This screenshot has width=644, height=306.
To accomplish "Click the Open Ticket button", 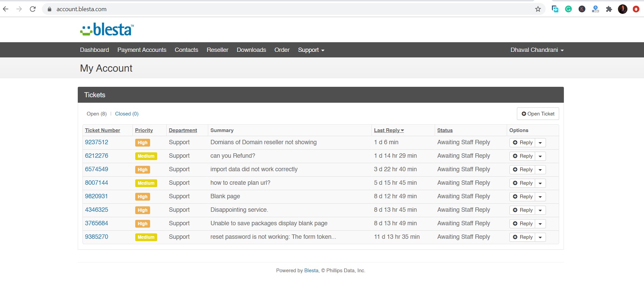I will [538, 114].
